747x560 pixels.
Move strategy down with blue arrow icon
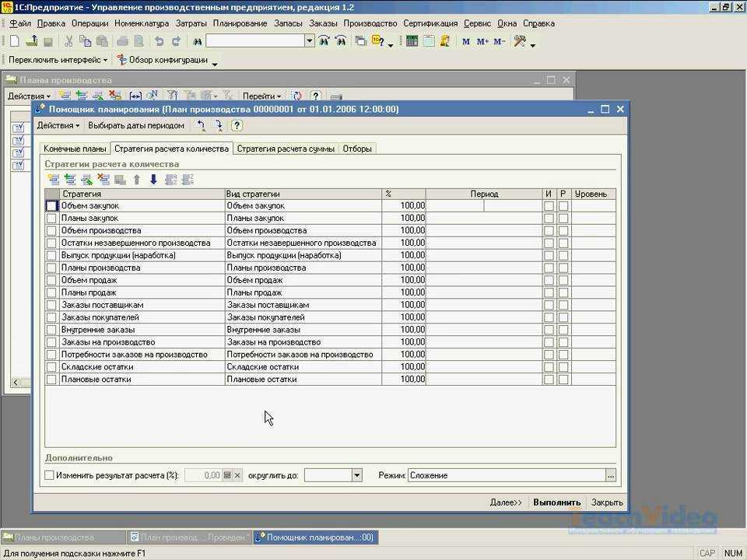click(153, 180)
